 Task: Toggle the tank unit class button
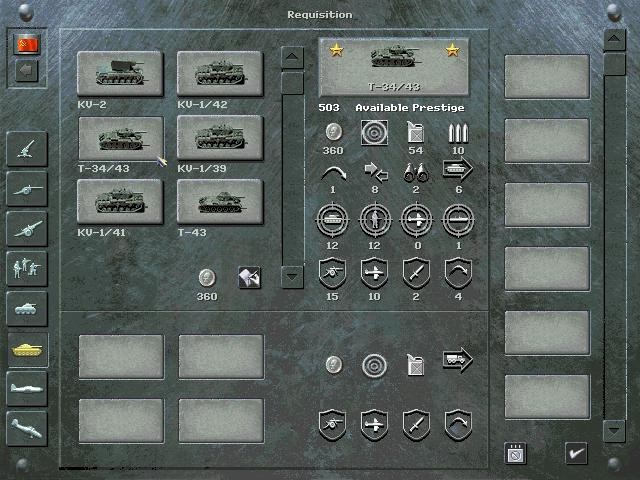coord(27,348)
